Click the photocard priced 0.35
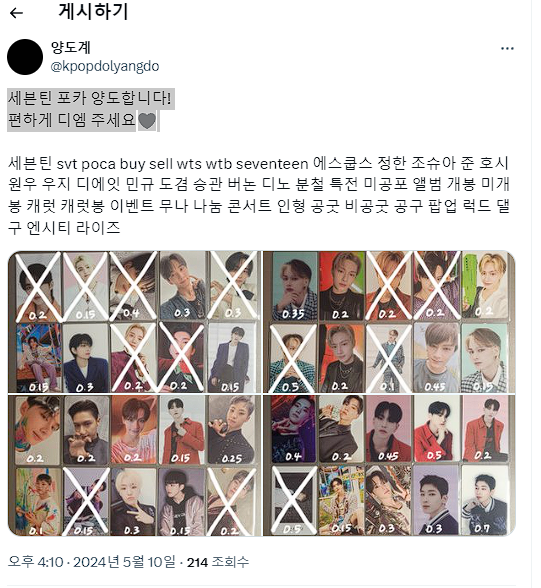Viewport: 541px width, 588px height. [294, 286]
